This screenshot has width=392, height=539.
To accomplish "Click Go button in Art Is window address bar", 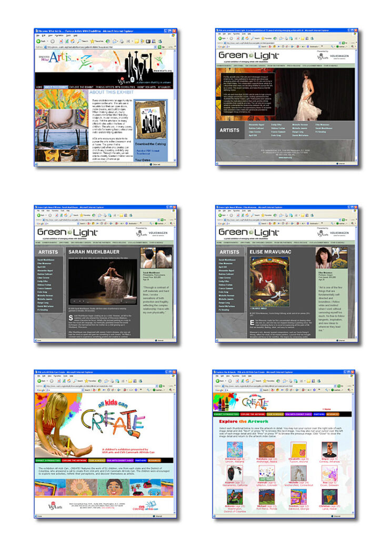I will point(162,47).
